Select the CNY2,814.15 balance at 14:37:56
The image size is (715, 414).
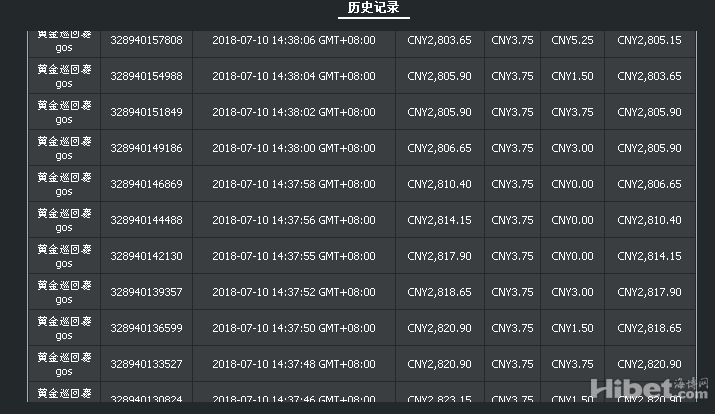(439, 220)
